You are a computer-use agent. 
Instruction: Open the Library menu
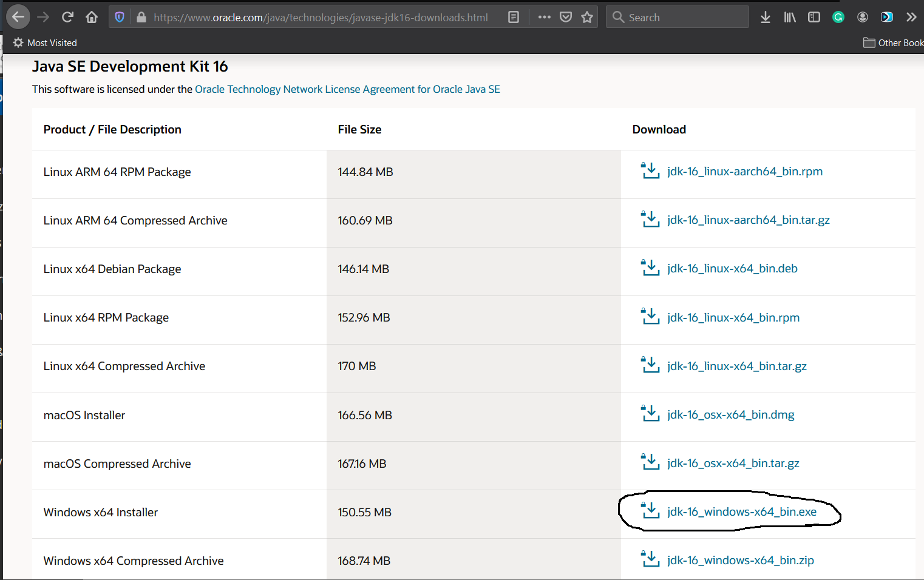click(790, 17)
